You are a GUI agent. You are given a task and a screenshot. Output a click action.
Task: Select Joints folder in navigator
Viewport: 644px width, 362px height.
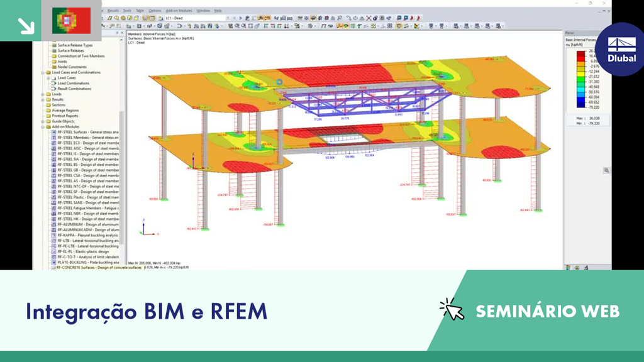click(x=62, y=61)
